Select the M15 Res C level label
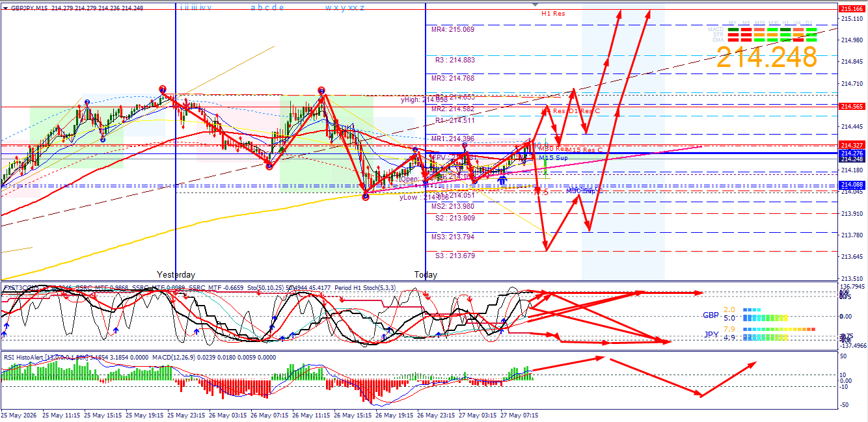This screenshot has width=868, height=422. click(584, 150)
